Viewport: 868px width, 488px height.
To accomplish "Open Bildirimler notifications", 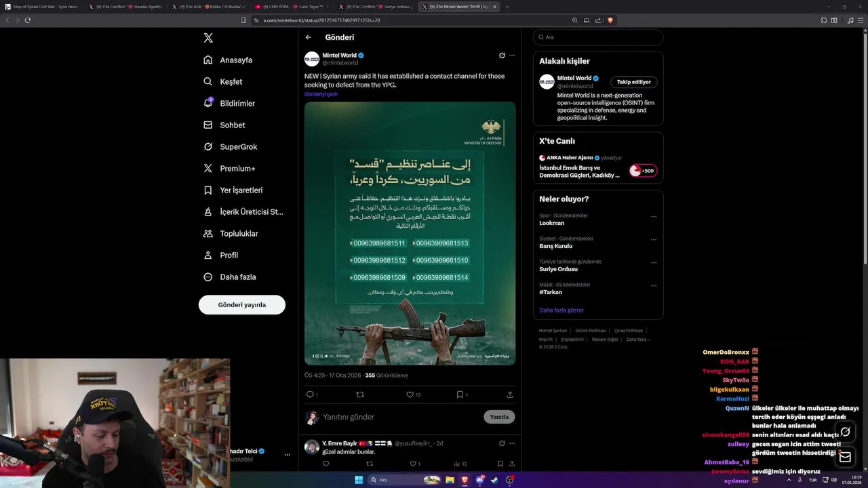I will point(229,104).
